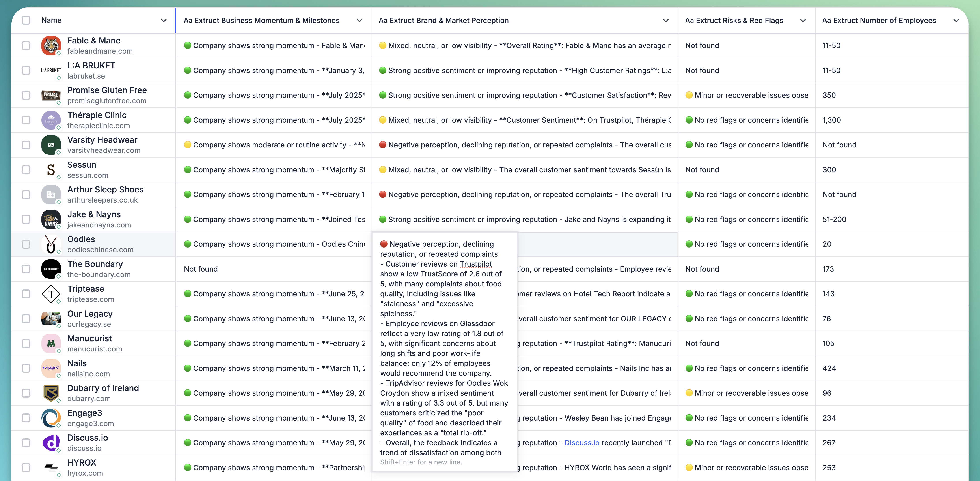Screen dimensions: 980x481
Task: Click HYROX risks cell 'Minor or recoverable'
Action: pos(746,468)
